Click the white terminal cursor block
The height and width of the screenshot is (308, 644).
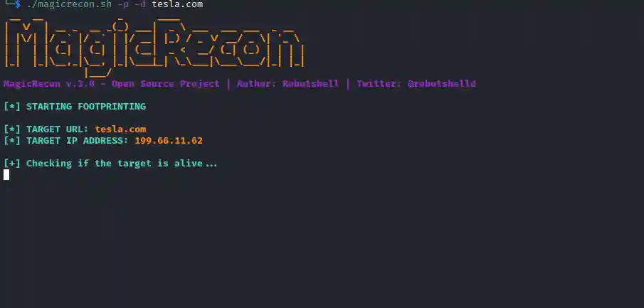(6, 175)
